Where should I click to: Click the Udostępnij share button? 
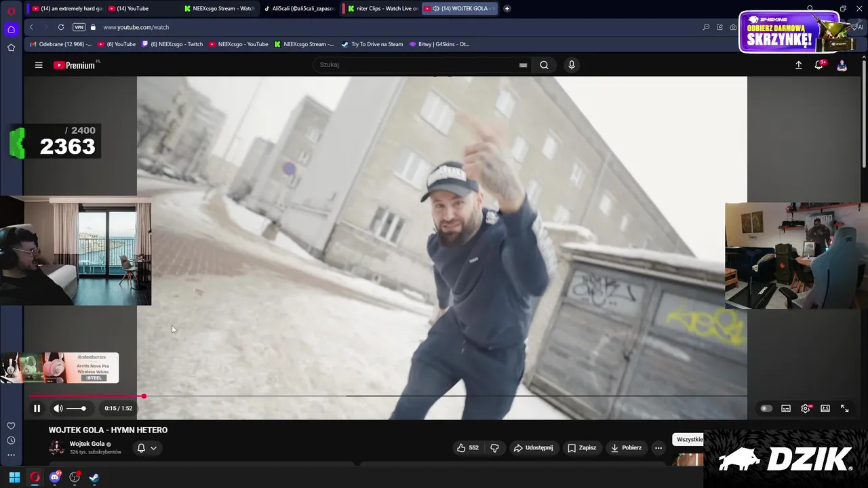[x=533, y=448]
